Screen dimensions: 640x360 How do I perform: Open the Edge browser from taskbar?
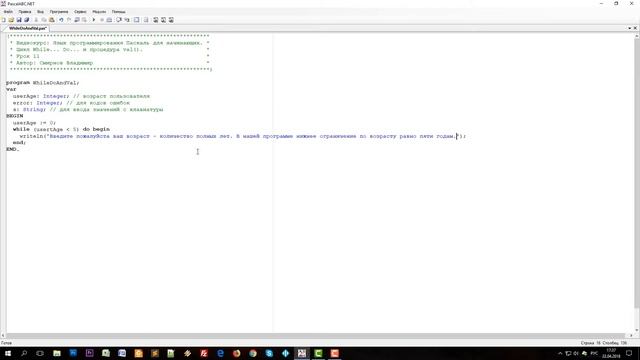pyautogui.click(x=220, y=353)
